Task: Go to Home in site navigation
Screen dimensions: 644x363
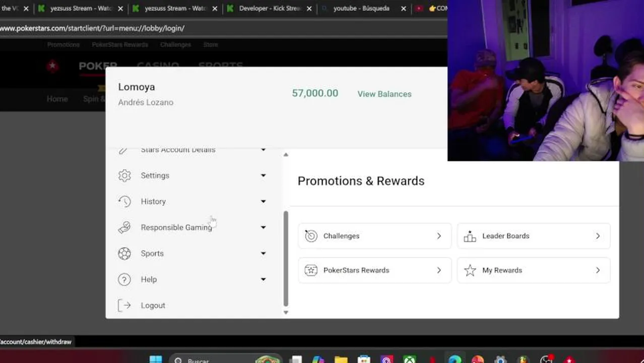Action: tap(57, 99)
